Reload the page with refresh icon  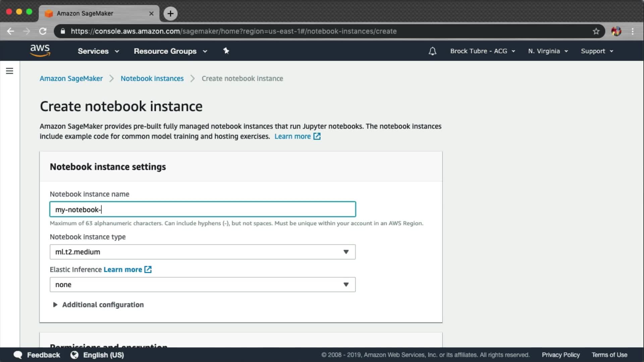(x=43, y=31)
